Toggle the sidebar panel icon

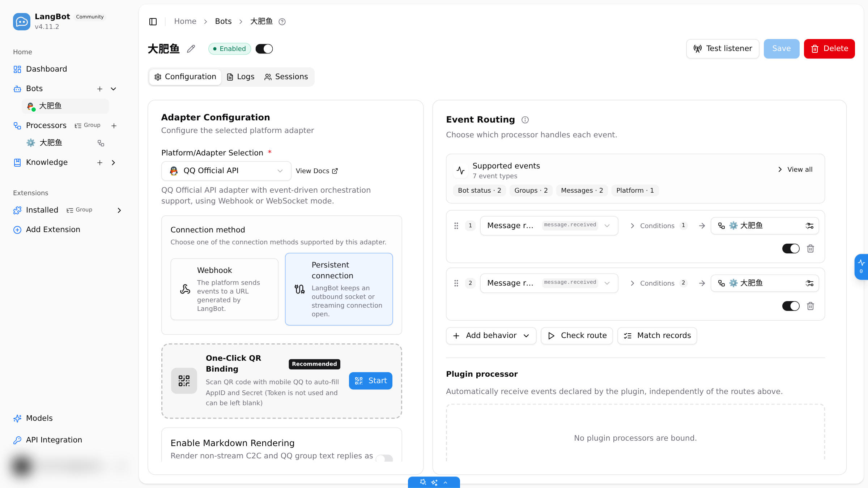153,22
